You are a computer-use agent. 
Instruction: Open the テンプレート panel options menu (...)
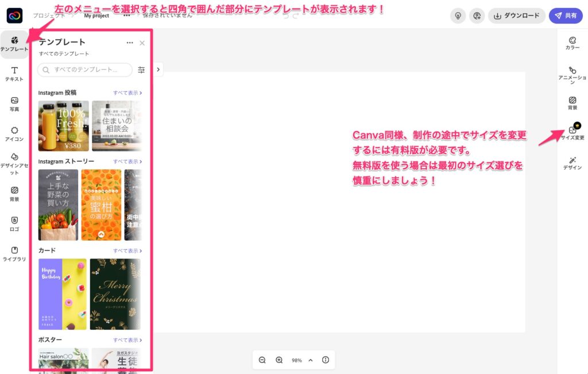point(130,43)
